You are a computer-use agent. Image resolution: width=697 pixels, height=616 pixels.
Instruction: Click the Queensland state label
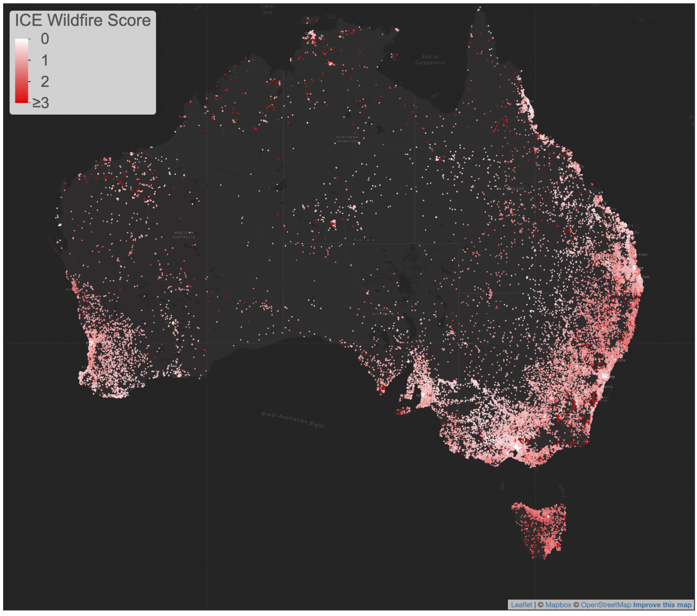510,189
